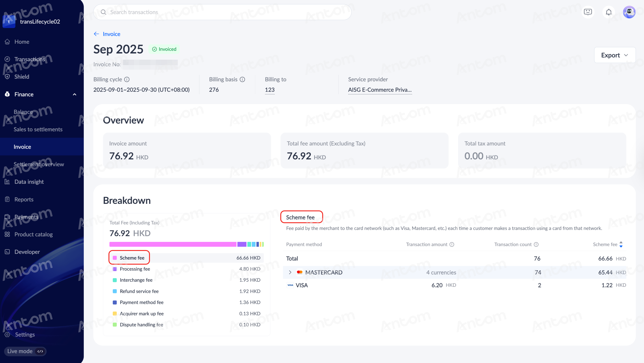Open the feedback smiley chat icon
This screenshot has width=644, height=363.
tap(588, 12)
